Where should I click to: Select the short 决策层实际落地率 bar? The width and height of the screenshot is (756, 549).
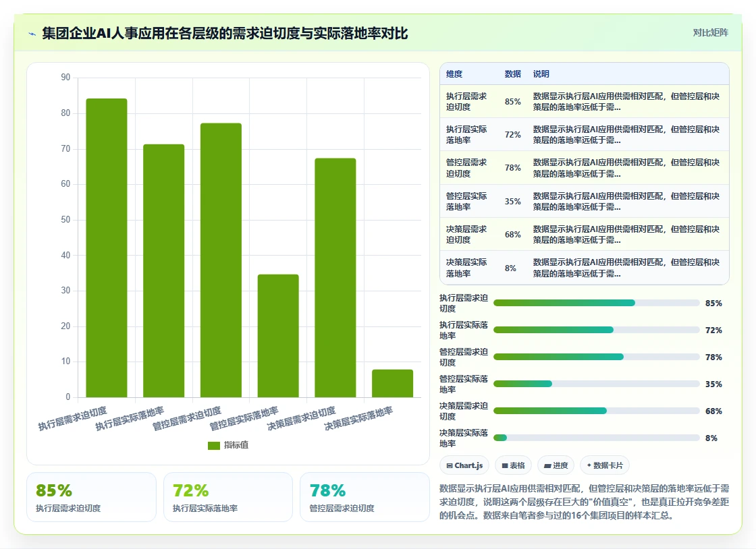392,383
